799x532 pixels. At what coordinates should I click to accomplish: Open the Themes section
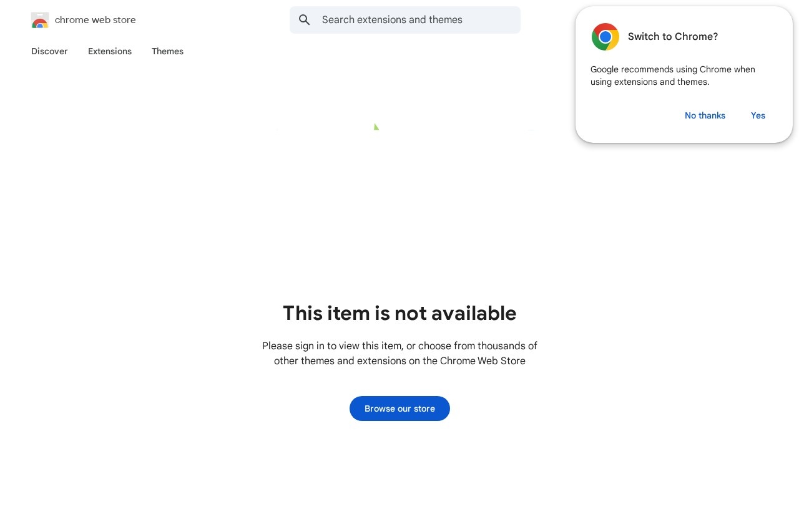pos(167,51)
